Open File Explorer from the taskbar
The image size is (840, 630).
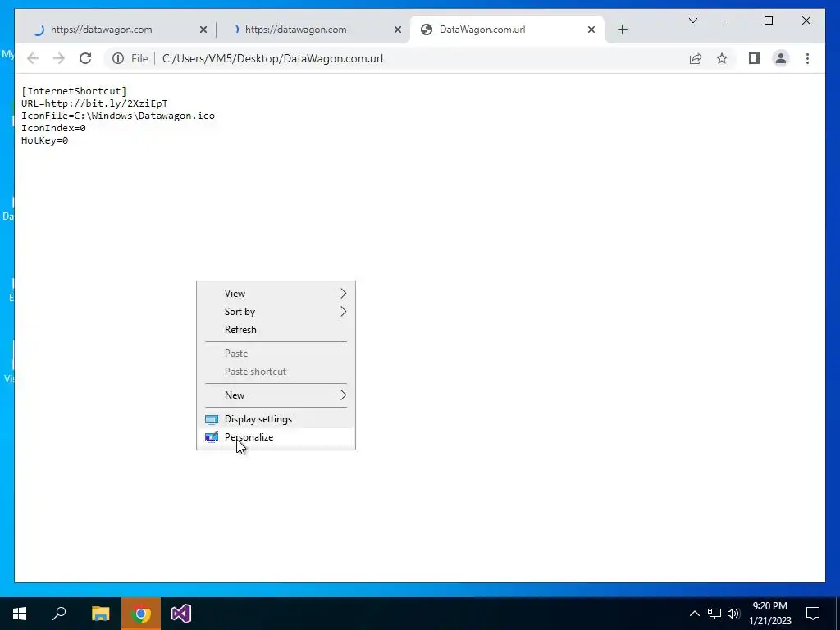click(100, 614)
